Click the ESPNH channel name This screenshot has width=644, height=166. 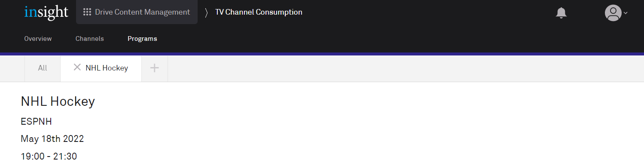click(x=36, y=122)
